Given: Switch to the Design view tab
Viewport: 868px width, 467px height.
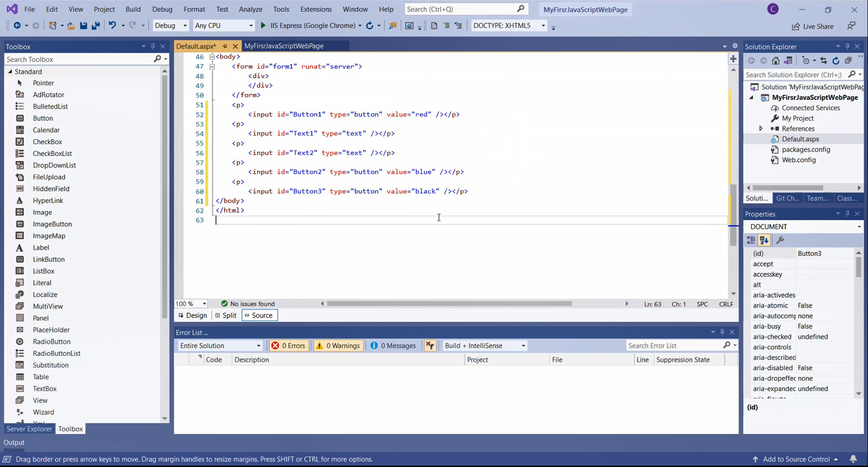Looking at the screenshot, I should click(193, 315).
